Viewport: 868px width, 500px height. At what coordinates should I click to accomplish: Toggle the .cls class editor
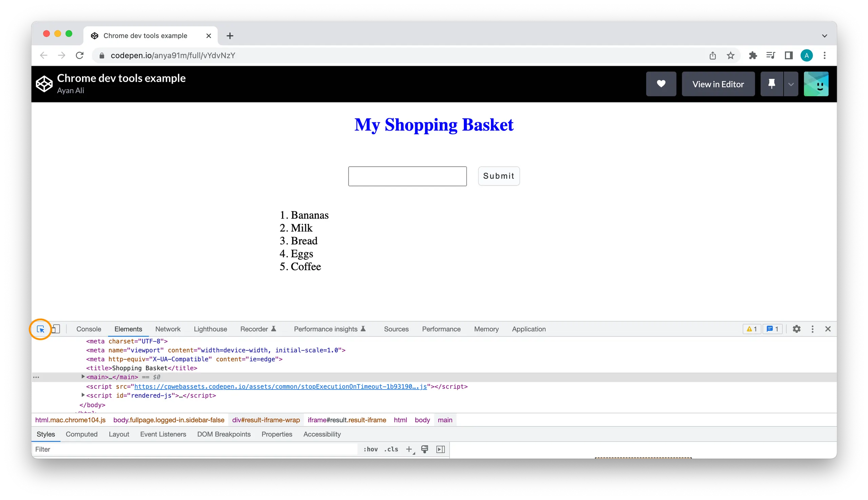click(391, 449)
